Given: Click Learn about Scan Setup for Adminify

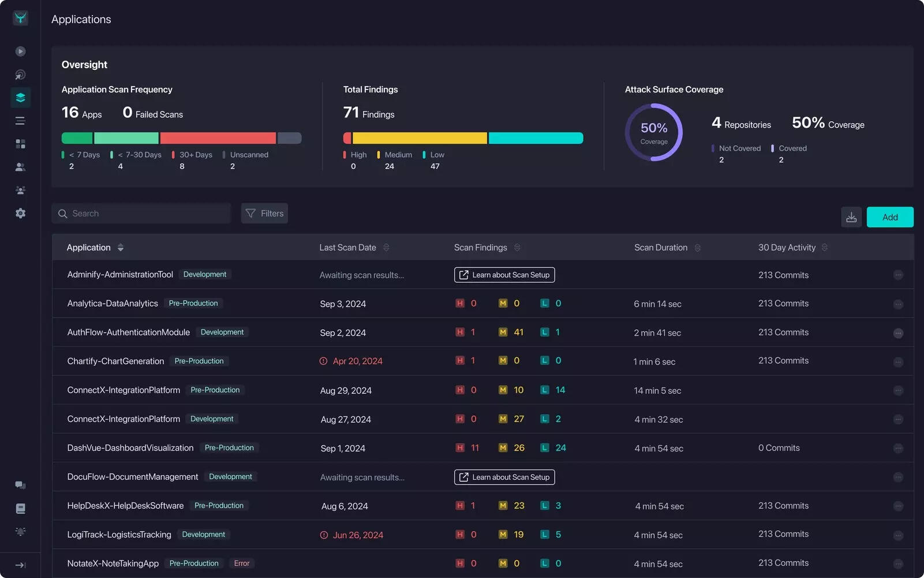Looking at the screenshot, I should point(504,275).
